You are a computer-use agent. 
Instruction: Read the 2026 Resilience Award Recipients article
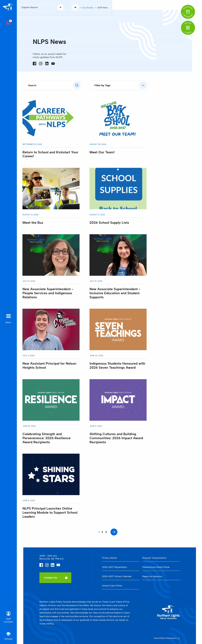click(47, 438)
